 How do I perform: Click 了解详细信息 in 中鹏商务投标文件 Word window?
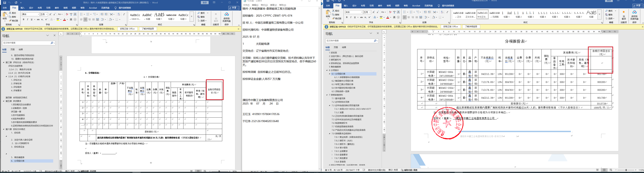pos(471,27)
